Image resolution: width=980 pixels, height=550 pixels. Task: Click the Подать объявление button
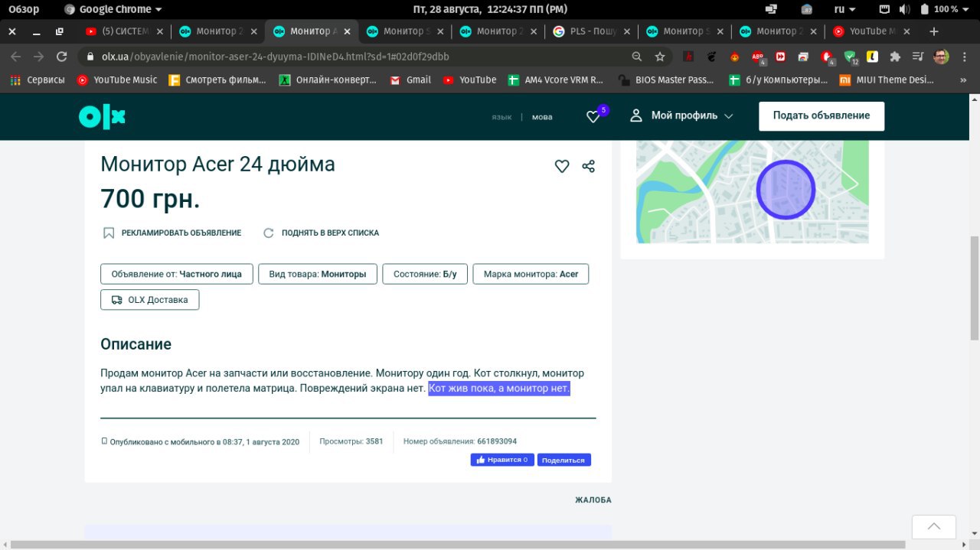[x=822, y=116]
